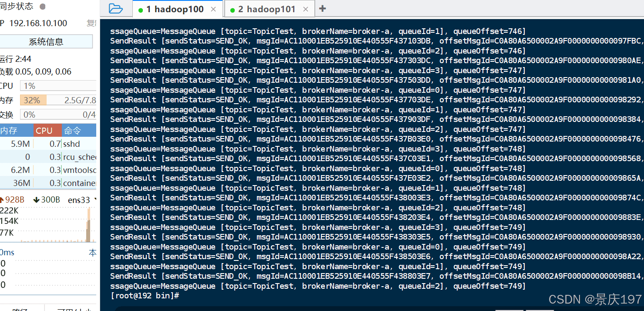The height and width of the screenshot is (311, 644).
Task: Close the hadoop100 tab
Action: point(213,10)
